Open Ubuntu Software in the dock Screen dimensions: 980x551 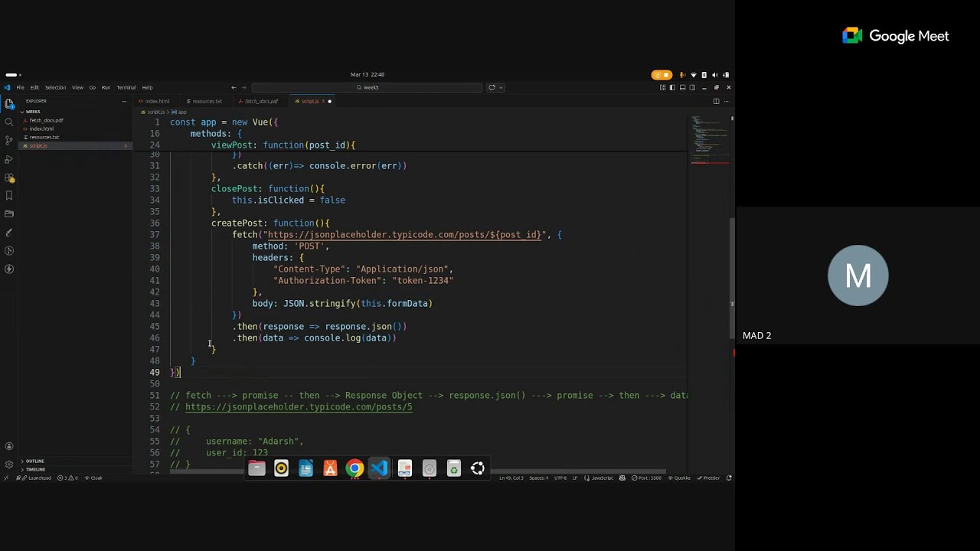pos(330,468)
